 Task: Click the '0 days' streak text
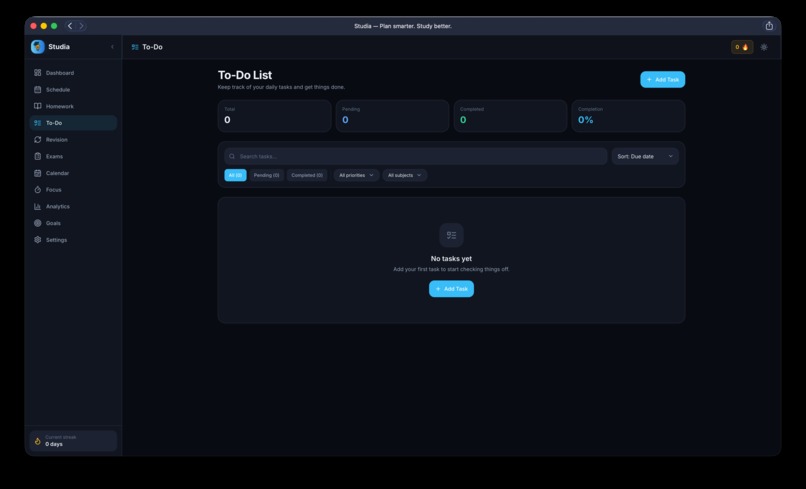[54, 444]
